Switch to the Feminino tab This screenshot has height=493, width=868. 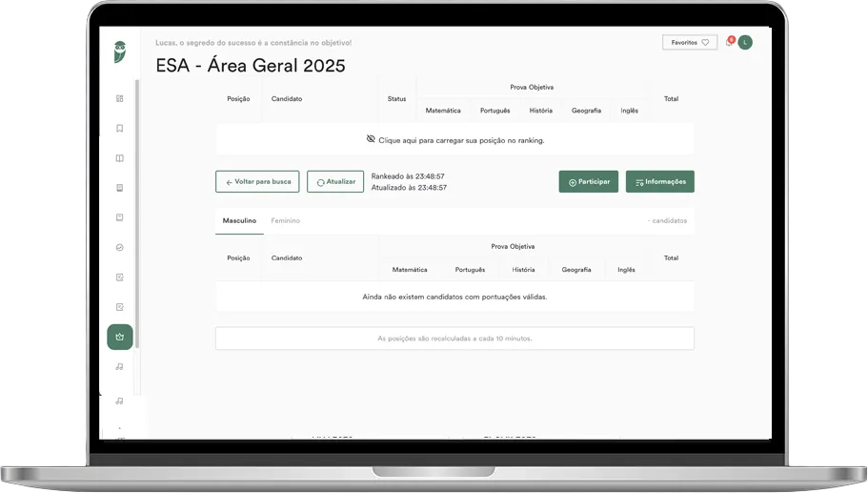pos(285,220)
